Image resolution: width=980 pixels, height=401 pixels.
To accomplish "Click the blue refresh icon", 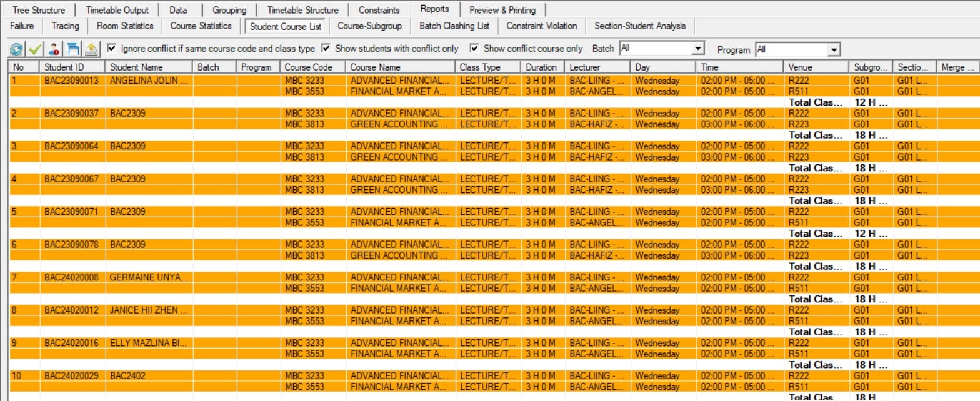I will (x=17, y=49).
